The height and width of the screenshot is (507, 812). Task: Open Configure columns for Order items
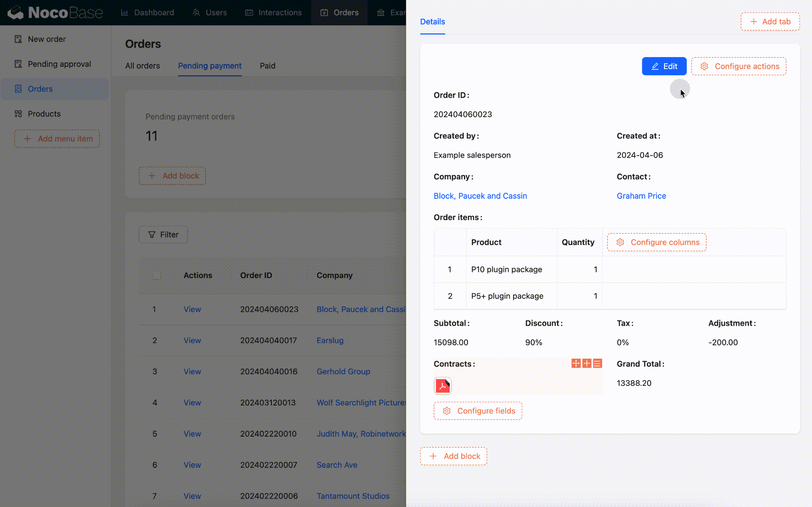pyautogui.click(x=657, y=242)
